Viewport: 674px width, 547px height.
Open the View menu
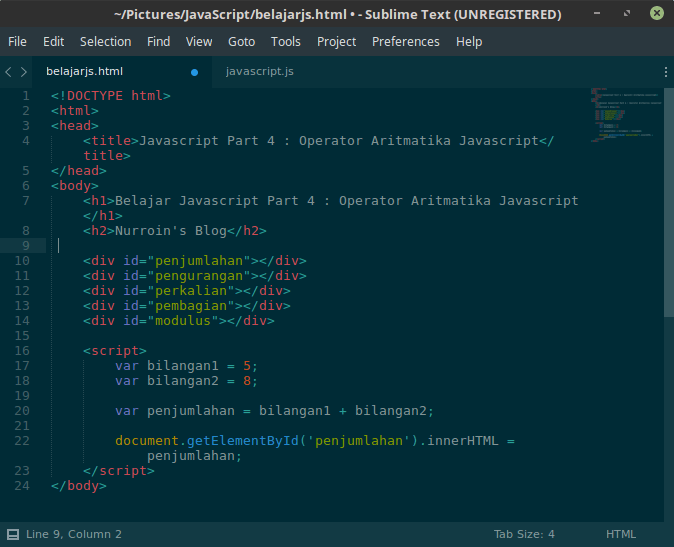199,42
